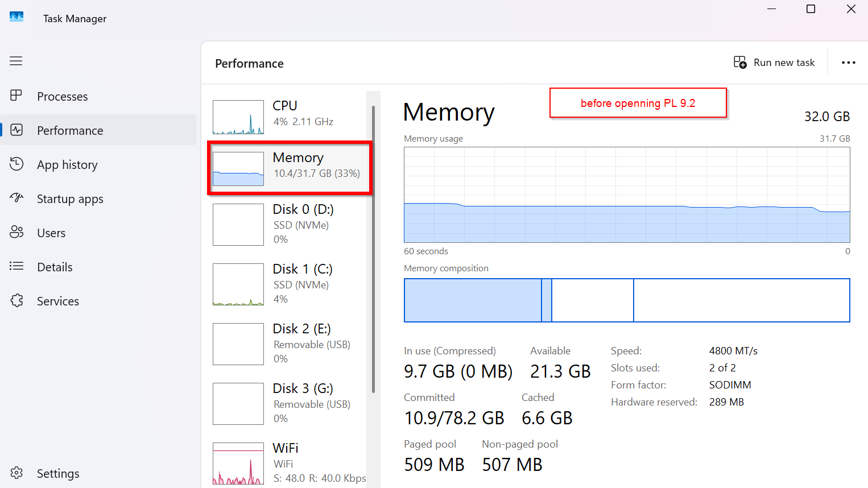Click the Startup apps gauge icon
This screenshot has width=868, height=488.
(x=16, y=198)
